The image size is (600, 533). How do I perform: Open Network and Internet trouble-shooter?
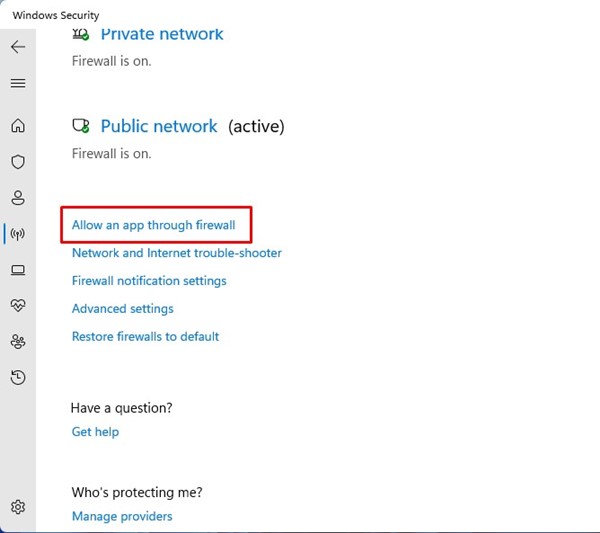(176, 253)
